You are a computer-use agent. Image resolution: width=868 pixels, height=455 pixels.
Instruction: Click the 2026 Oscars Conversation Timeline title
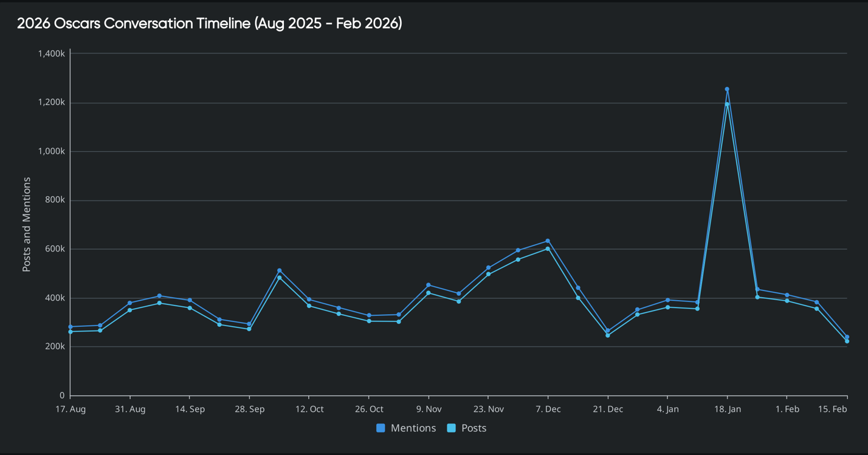click(x=209, y=24)
